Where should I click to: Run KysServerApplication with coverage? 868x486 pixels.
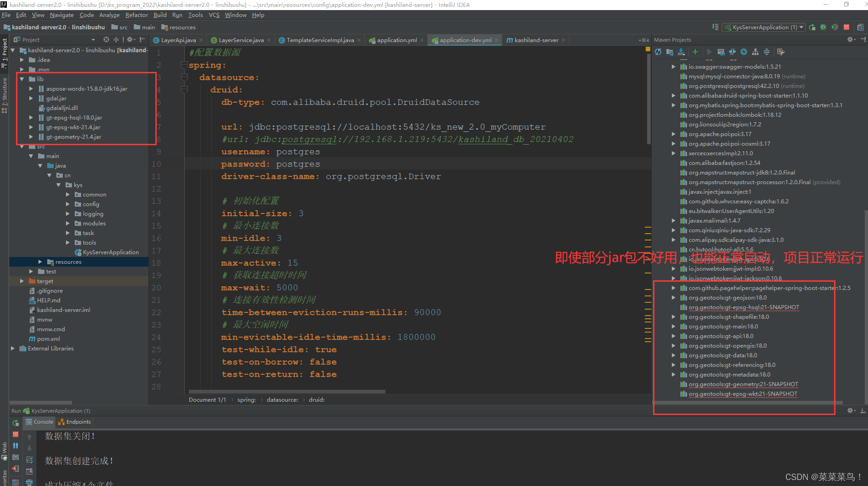point(835,27)
